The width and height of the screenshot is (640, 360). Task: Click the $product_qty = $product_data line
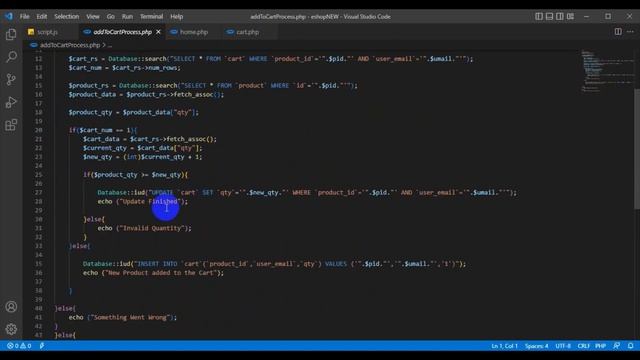133,112
